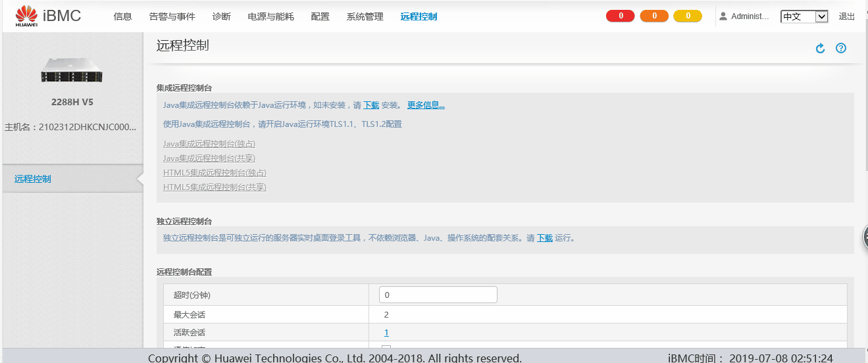The height and width of the screenshot is (363, 868).
Task: Click the 2288H V5 model label
Action: [72, 102]
